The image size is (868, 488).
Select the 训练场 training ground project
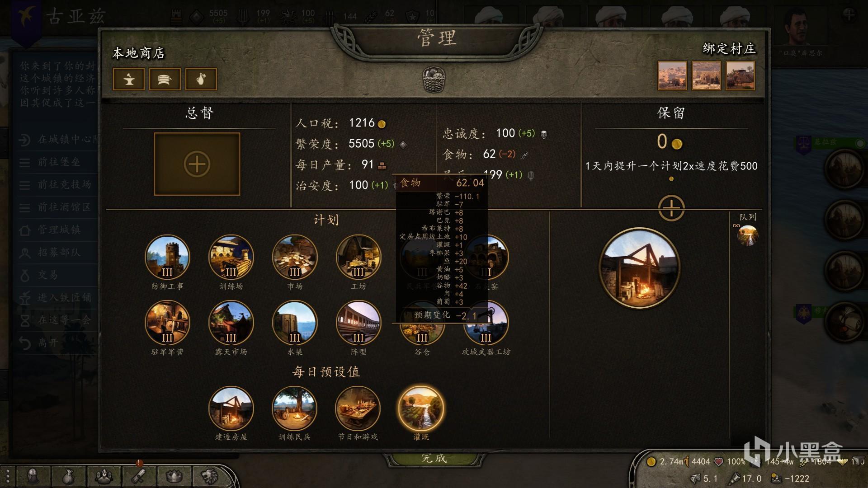click(231, 258)
